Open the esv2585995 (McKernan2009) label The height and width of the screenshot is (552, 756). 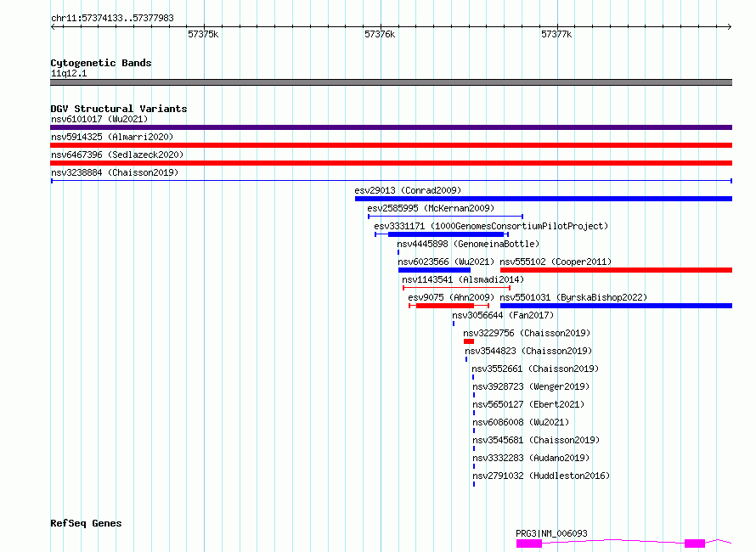coord(431,208)
